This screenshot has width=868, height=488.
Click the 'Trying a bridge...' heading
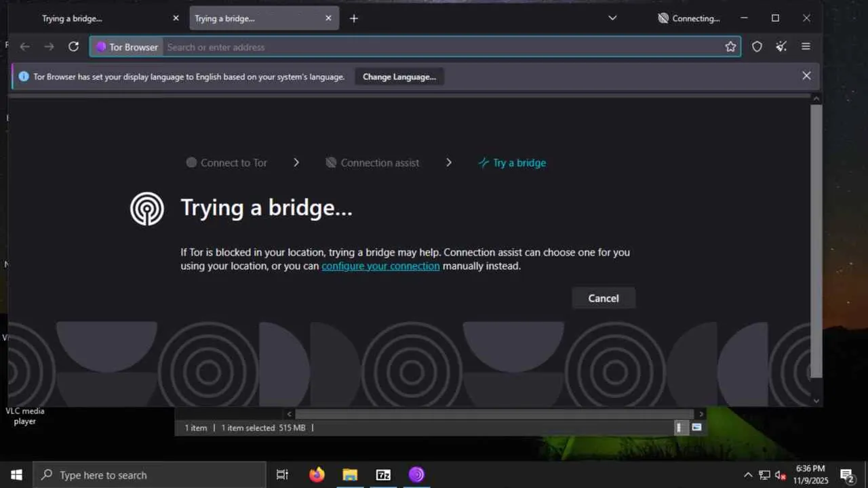[x=267, y=207]
